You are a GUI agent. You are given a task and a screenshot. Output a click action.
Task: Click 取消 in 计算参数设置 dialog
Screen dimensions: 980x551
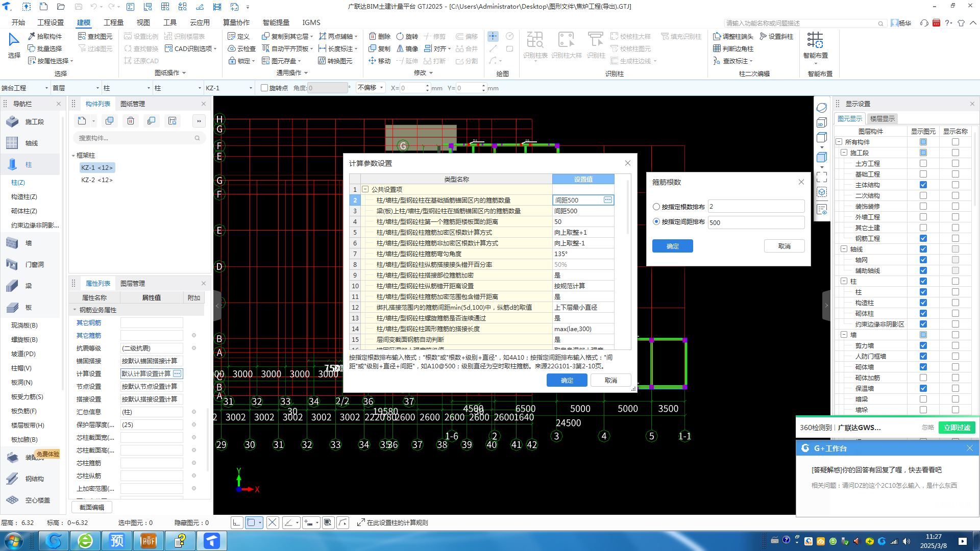click(610, 380)
